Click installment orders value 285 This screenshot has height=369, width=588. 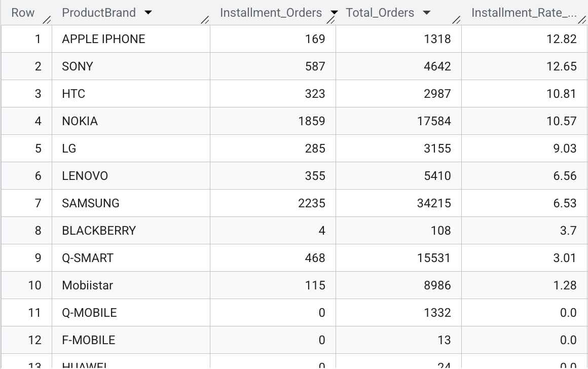(315, 149)
